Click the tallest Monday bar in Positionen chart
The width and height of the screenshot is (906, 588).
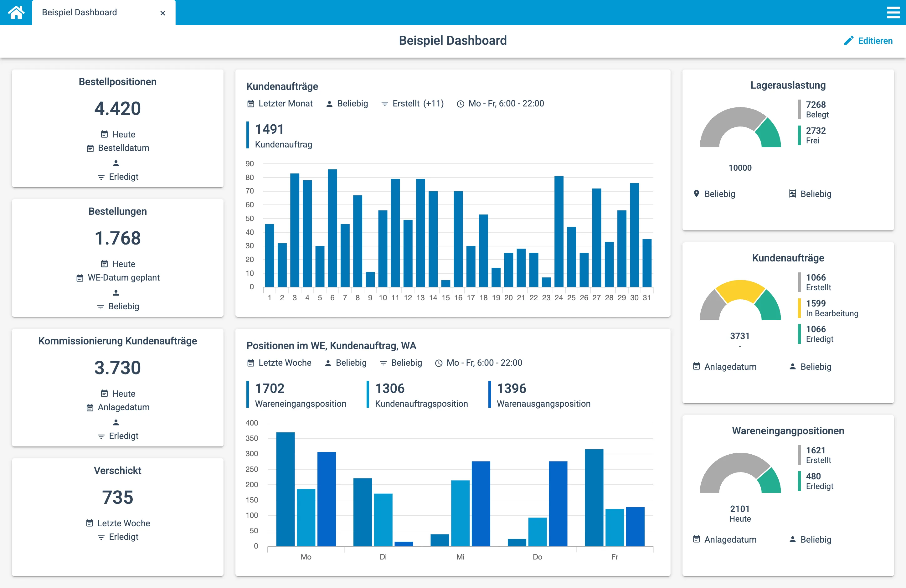tap(285, 489)
